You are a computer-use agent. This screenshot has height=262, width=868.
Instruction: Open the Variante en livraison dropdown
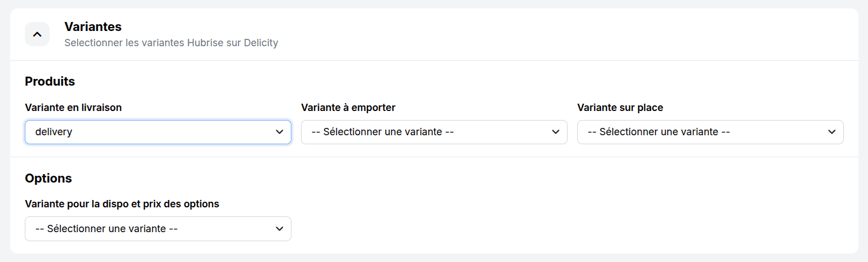coord(158,132)
